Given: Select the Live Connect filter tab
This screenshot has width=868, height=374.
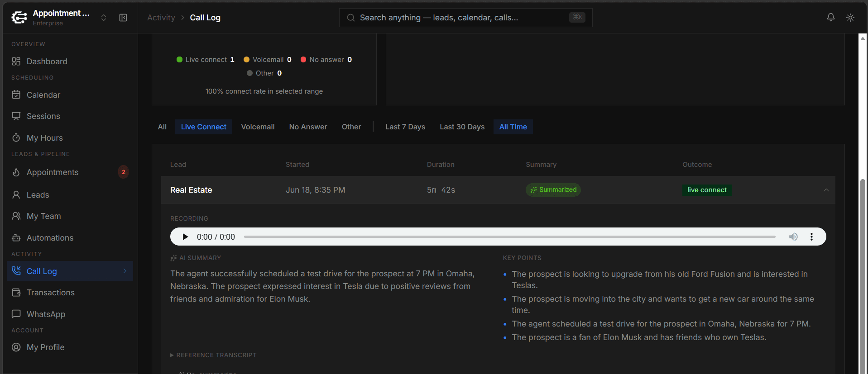Looking at the screenshot, I should (x=204, y=127).
